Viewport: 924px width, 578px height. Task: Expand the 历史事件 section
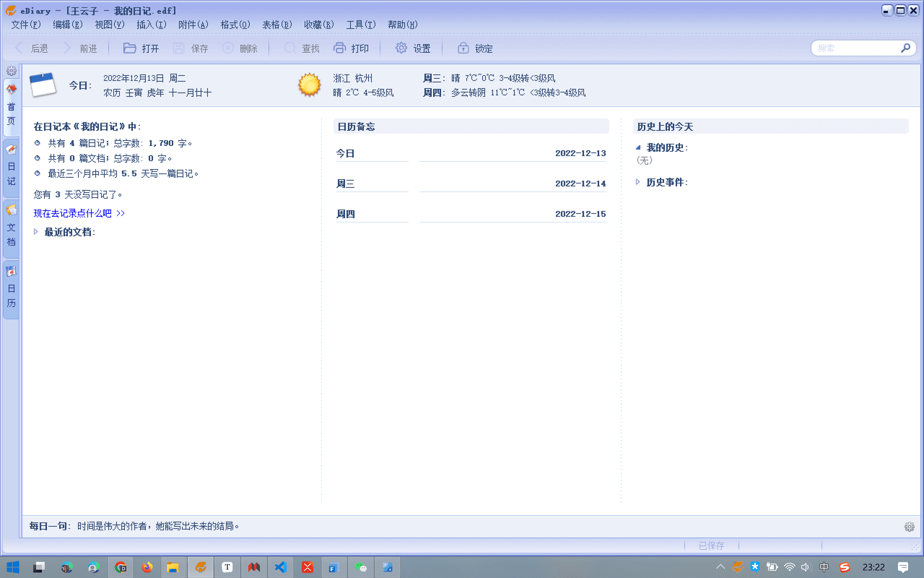[638, 182]
